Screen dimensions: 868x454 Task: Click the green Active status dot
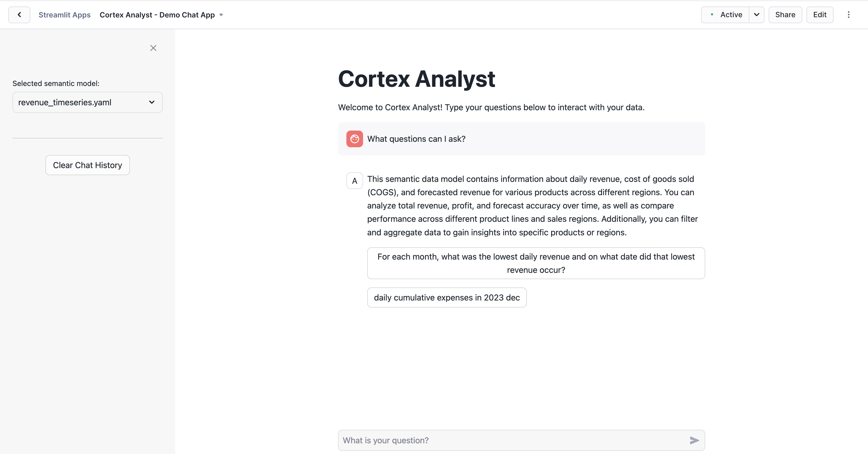(x=712, y=15)
